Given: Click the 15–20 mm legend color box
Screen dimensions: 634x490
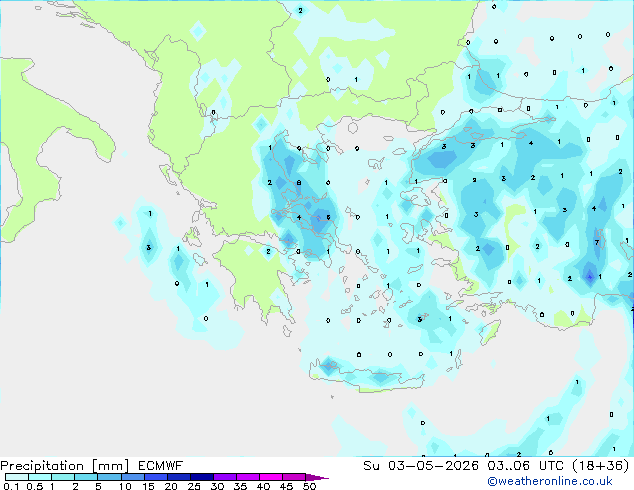Looking at the screenshot, I should 156,477.
